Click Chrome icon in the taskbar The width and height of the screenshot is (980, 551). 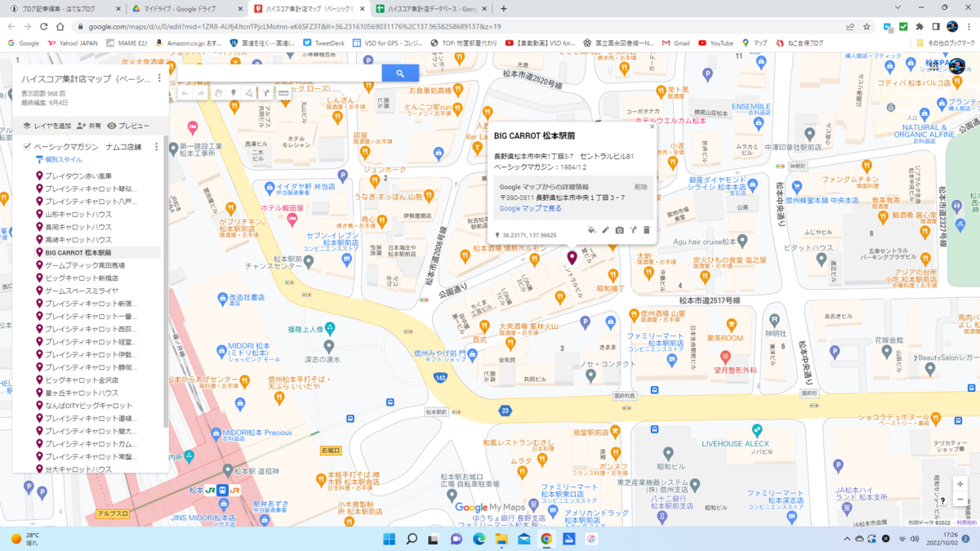click(x=546, y=539)
